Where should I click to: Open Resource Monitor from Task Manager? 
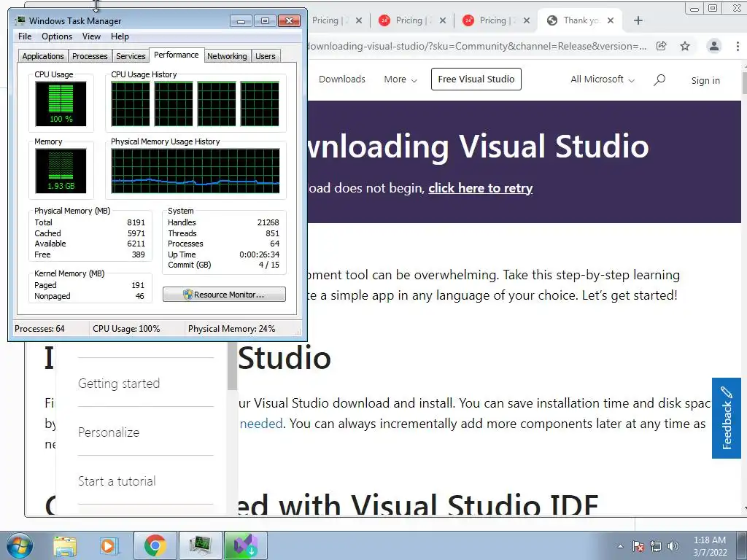click(x=224, y=295)
